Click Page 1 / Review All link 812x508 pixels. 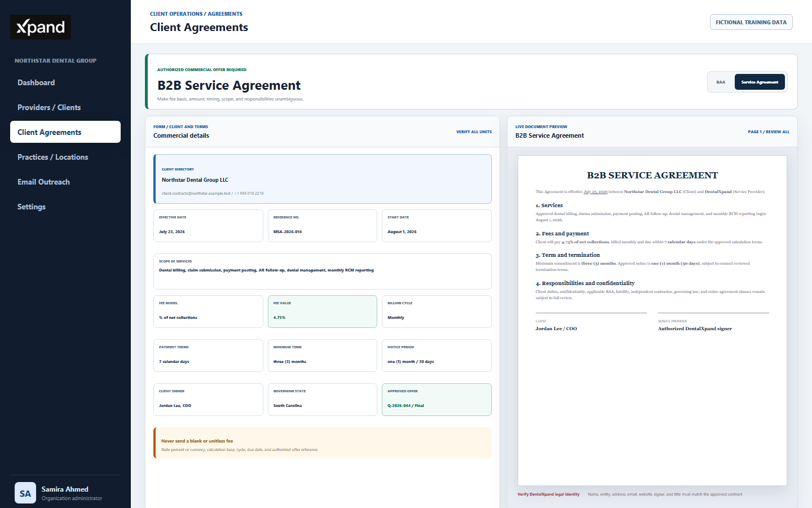pos(769,132)
